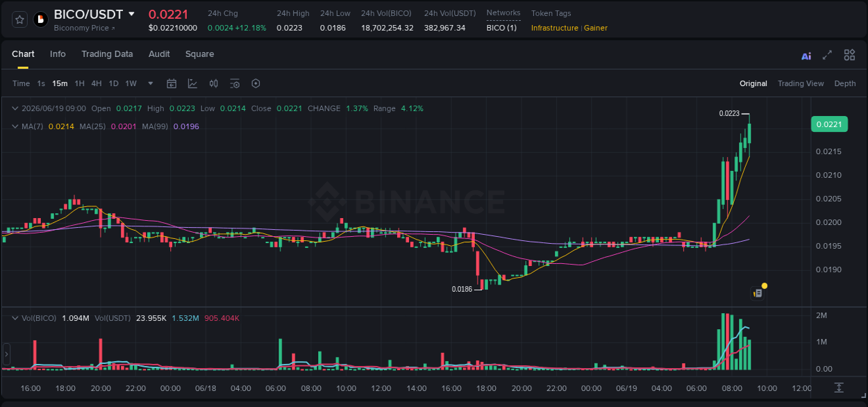868x407 pixels.
Task: Open the Audit tab
Action: click(x=159, y=54)
